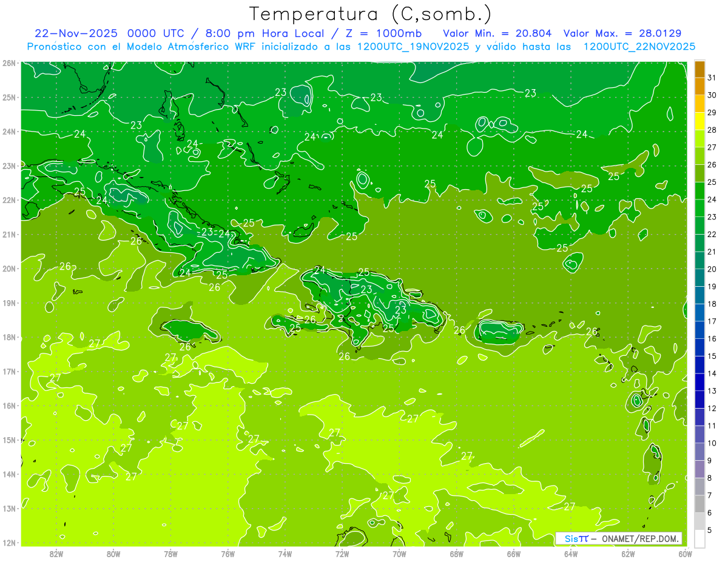Click the 70W longitude axis label
Viewport: 728px width, 562px height.
point(399,554)
